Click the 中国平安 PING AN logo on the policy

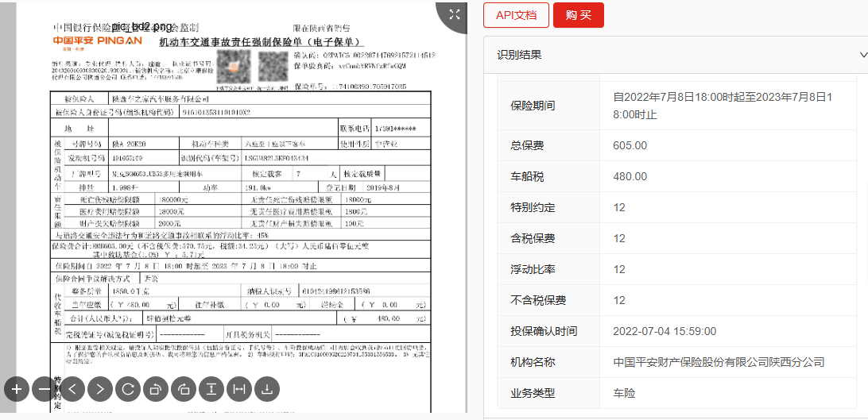point(98,41)
